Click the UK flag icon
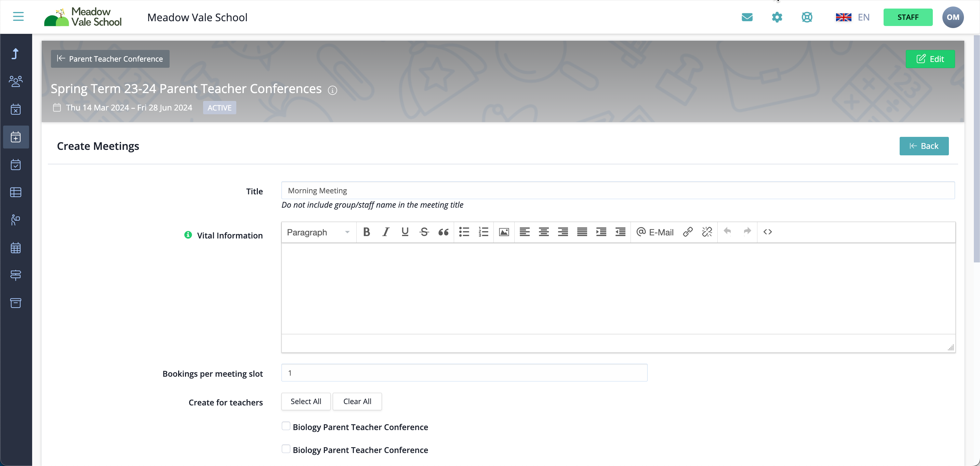Image resolution: width=980 pixels, height=466 pixels. tap(844, 17)
